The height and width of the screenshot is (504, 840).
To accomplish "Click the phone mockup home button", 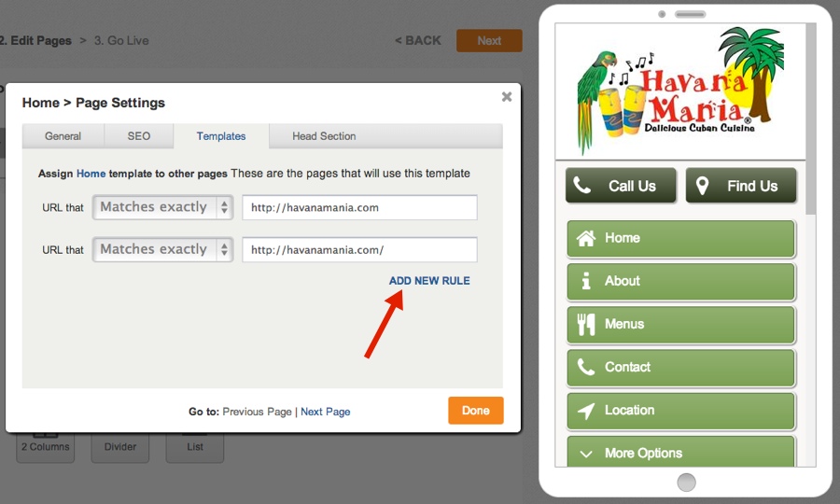I will [686, 482].
